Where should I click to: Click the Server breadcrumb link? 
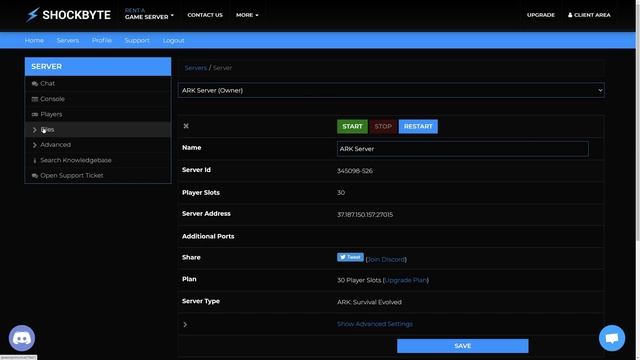coord(222,68)
